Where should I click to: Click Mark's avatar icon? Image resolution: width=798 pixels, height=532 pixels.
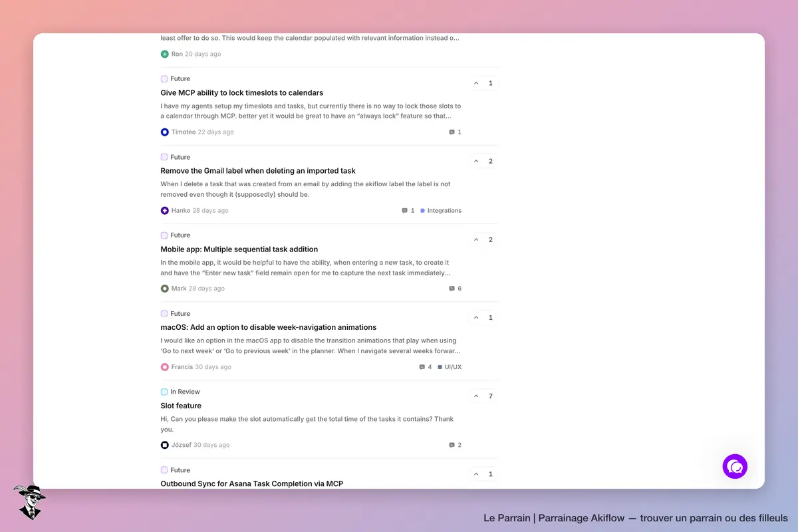(165, 289)
